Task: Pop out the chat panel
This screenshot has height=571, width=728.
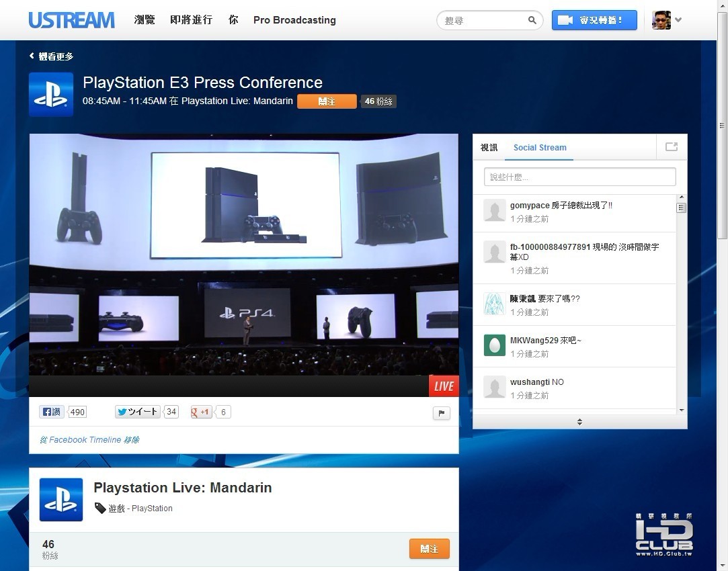Action: click(x=672, y=147)
